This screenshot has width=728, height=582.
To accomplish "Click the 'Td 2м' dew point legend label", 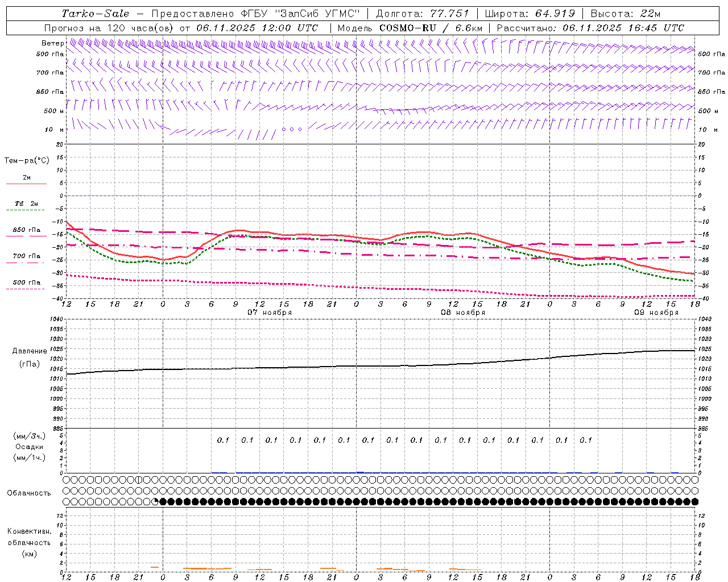I will (26, 203).
